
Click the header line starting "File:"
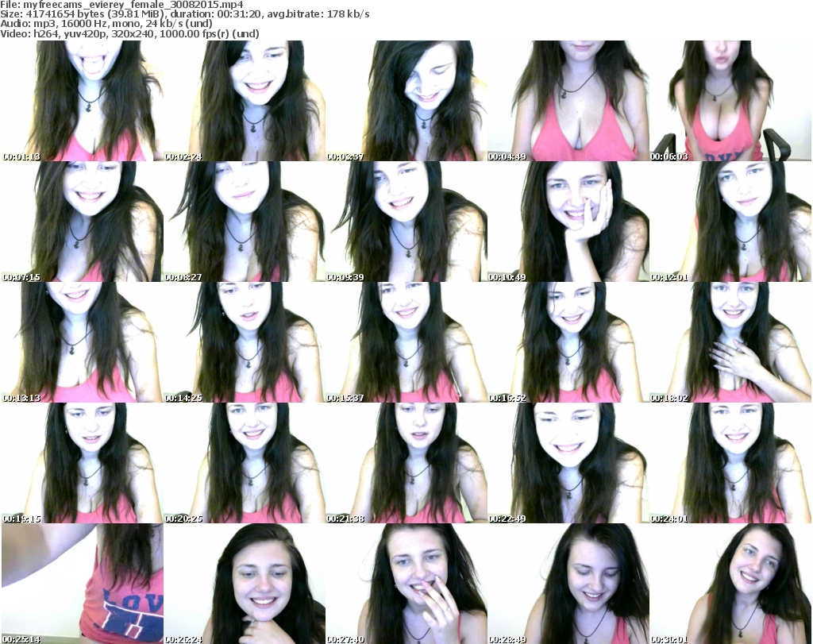click(x=121, y=5)
